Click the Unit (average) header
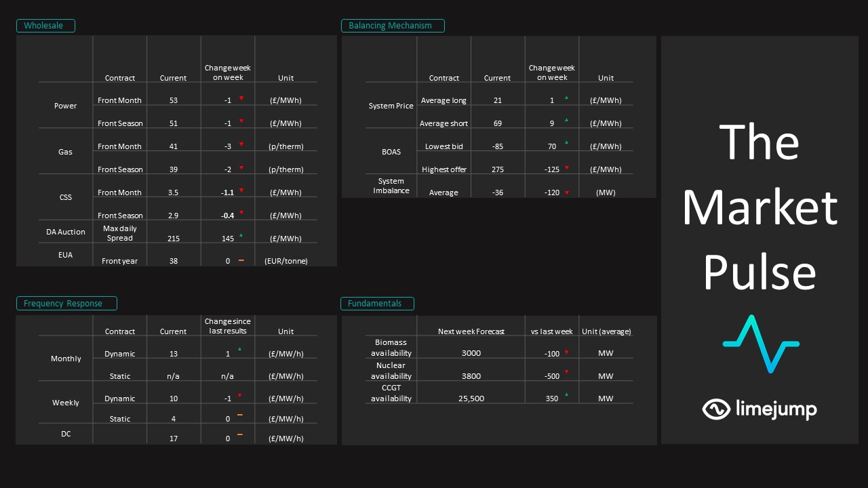 (x=606, y=331)
